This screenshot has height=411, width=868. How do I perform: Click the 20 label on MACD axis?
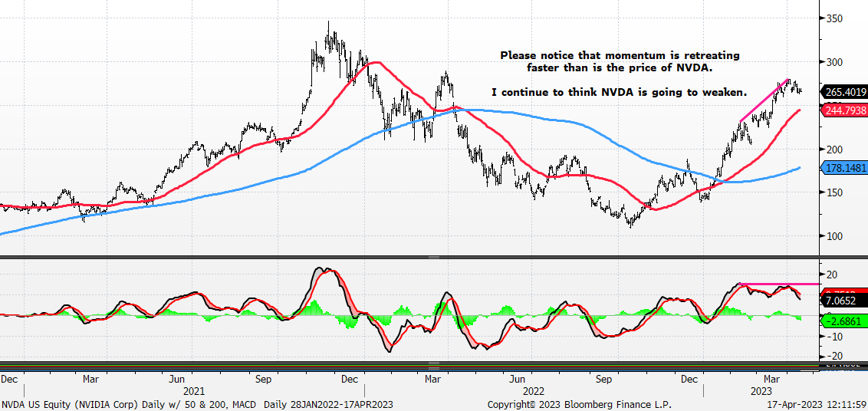(831, 275)
